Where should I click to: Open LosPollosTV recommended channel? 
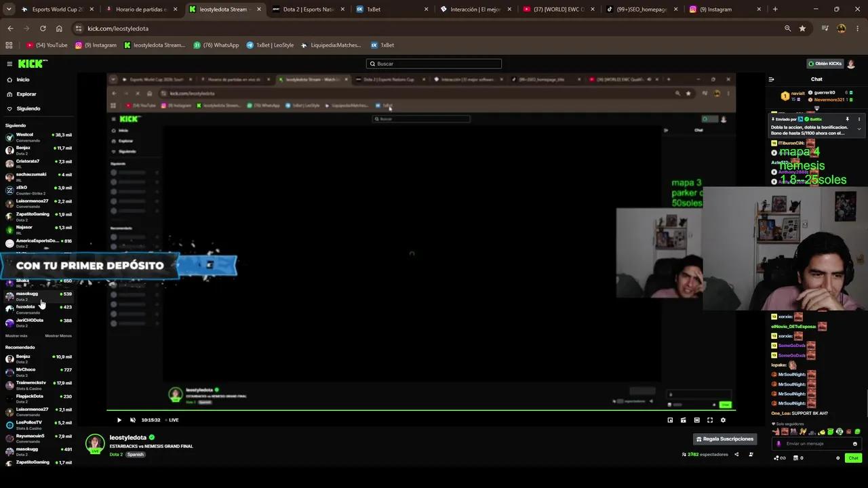[38, 425]
